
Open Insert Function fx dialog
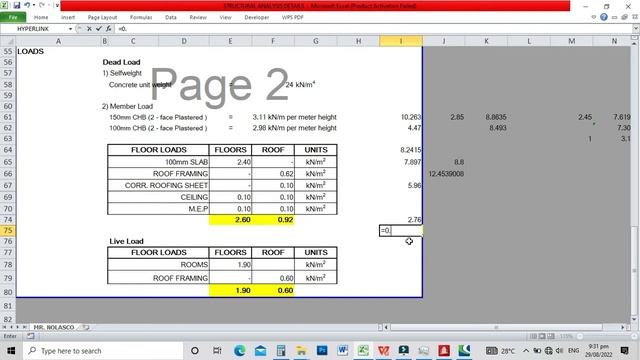[x=109, y=29]
